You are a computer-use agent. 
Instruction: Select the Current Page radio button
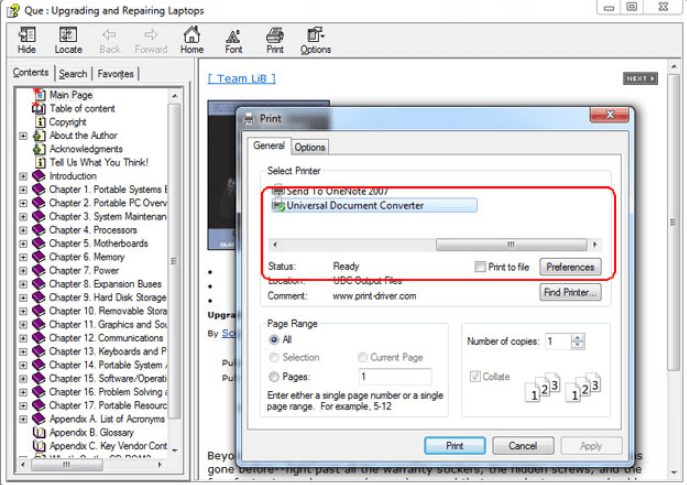pos(363,358)
